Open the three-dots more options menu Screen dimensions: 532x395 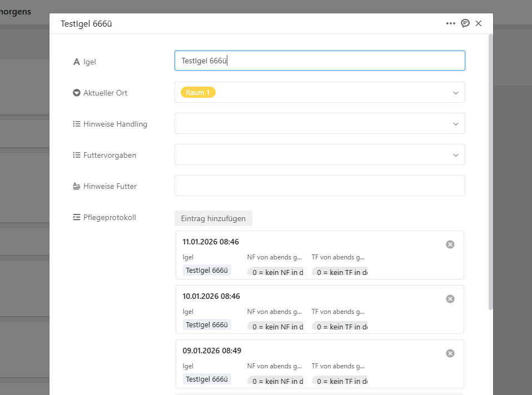pyautogui.click(x=450, y=23)
